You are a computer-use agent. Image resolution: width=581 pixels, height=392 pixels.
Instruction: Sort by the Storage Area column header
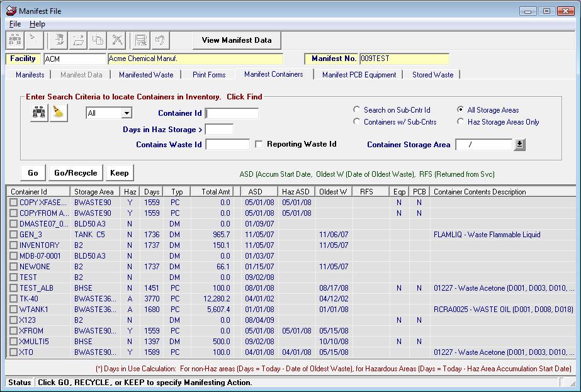pos(95,191)
